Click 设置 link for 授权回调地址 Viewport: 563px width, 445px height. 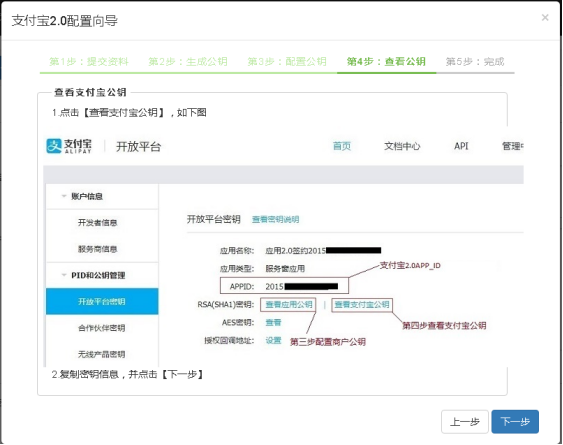pos(273,340)
